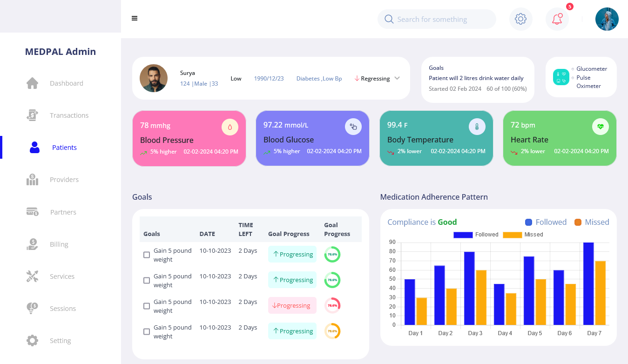Open the notifications bell

pos(557,19)
